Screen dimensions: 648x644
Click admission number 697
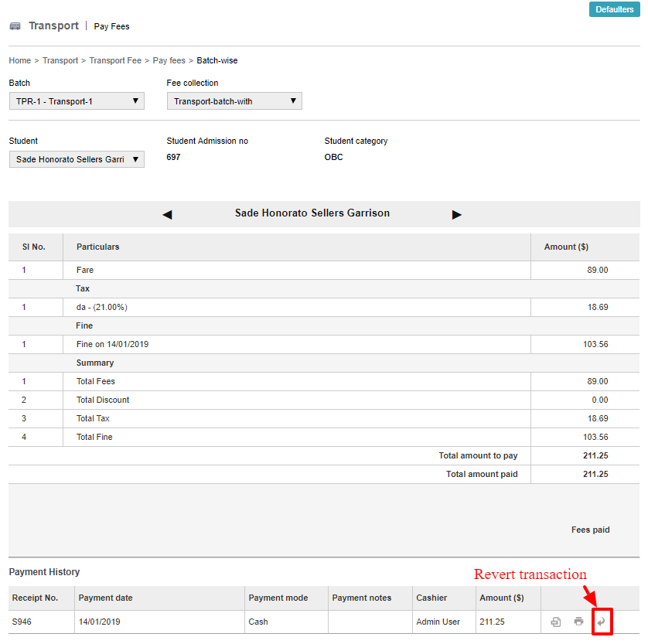pos(173,157)
